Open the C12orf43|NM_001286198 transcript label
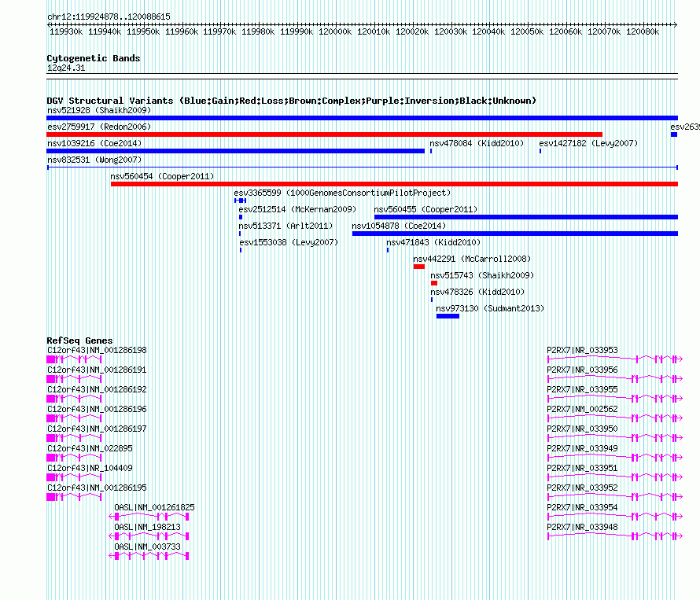Viewport: 700px width, 600px height. click(x=97, y=351)
